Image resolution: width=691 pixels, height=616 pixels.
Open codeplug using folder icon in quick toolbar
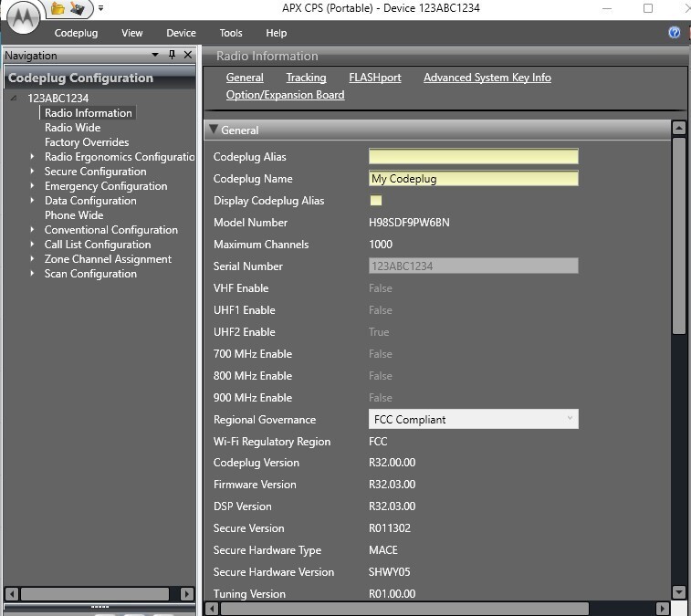(58, 8)
